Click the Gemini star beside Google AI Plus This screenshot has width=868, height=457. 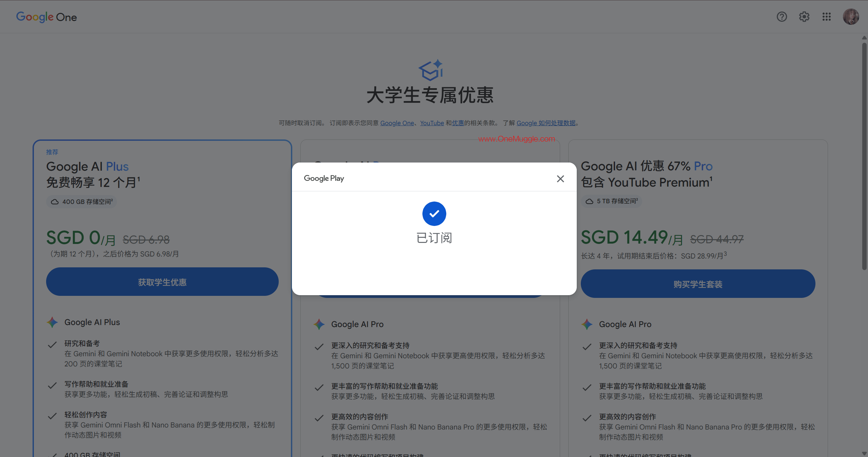coord(52,322)
